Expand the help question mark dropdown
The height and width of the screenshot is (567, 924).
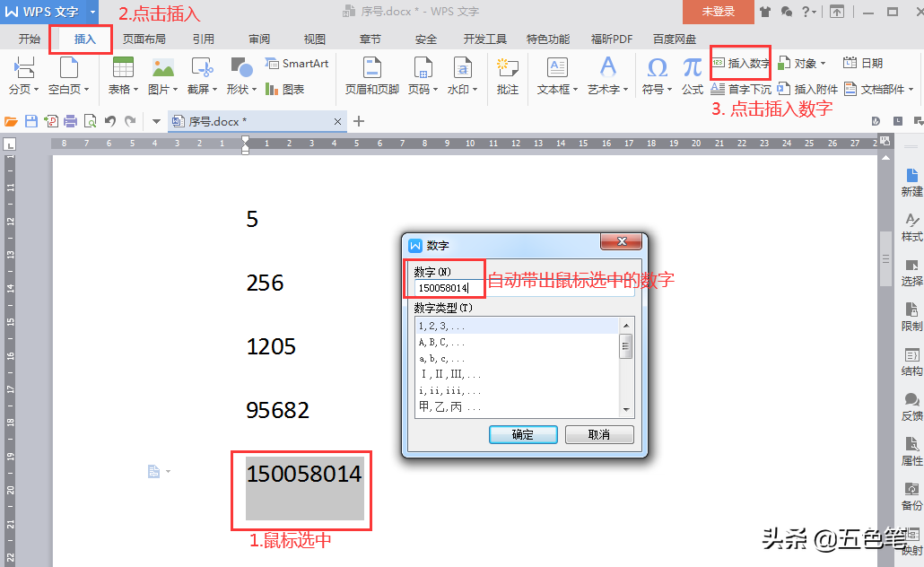coord(808,12)
